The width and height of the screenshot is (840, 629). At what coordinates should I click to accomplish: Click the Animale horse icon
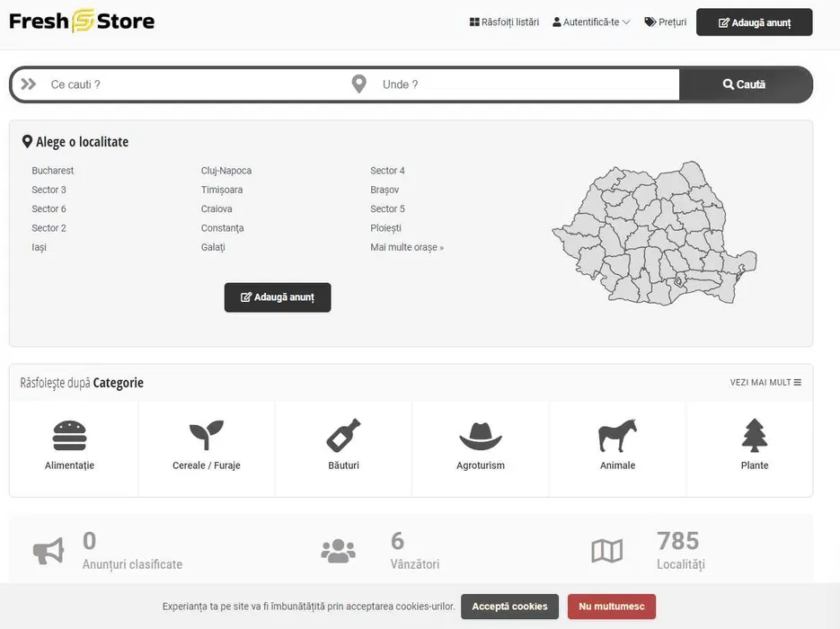pos(617,436)
